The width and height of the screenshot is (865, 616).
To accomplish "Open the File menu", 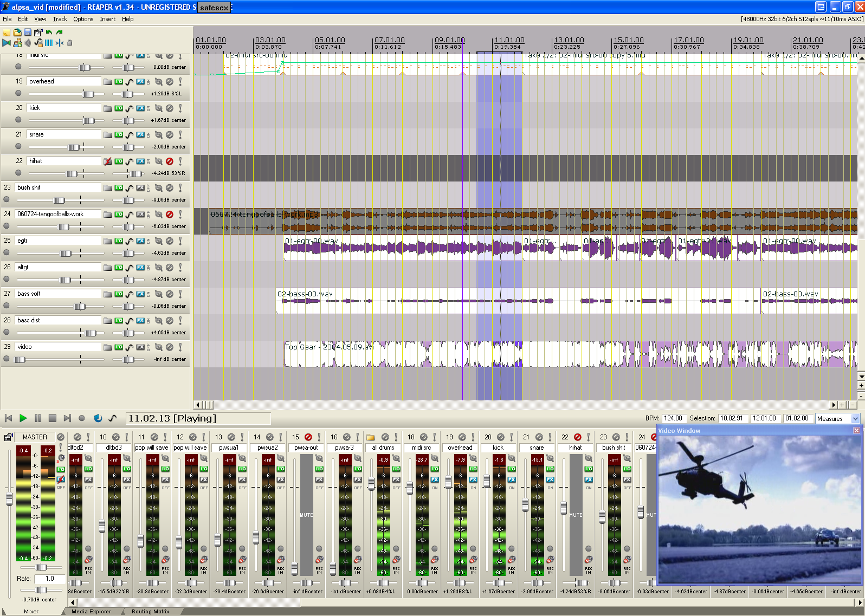I will point(7,19).
